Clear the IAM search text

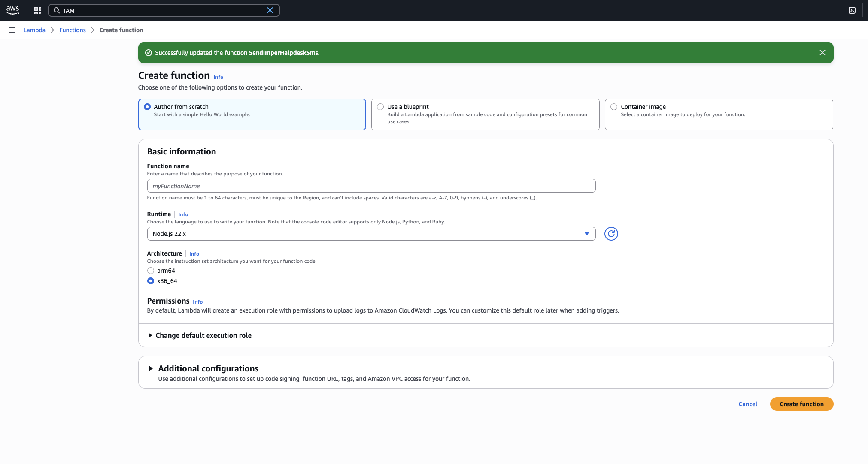(x=270, y=10)
